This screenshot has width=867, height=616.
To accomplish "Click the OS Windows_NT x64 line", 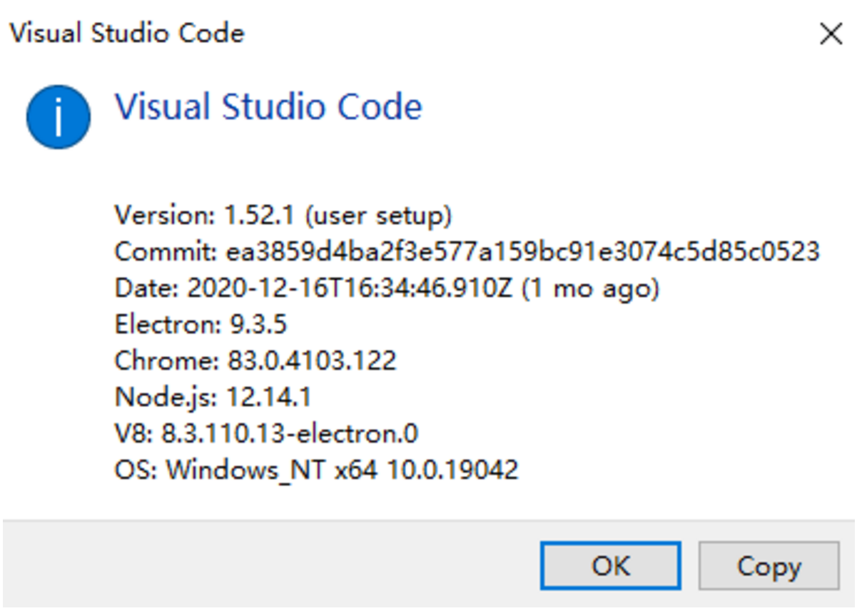I will pos(316,470).
